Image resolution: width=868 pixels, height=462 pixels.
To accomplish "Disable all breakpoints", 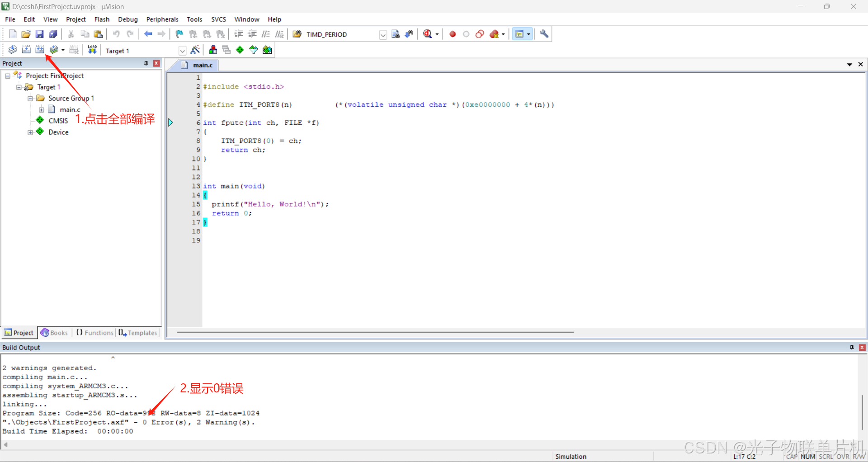I will (x=480, y=34).
